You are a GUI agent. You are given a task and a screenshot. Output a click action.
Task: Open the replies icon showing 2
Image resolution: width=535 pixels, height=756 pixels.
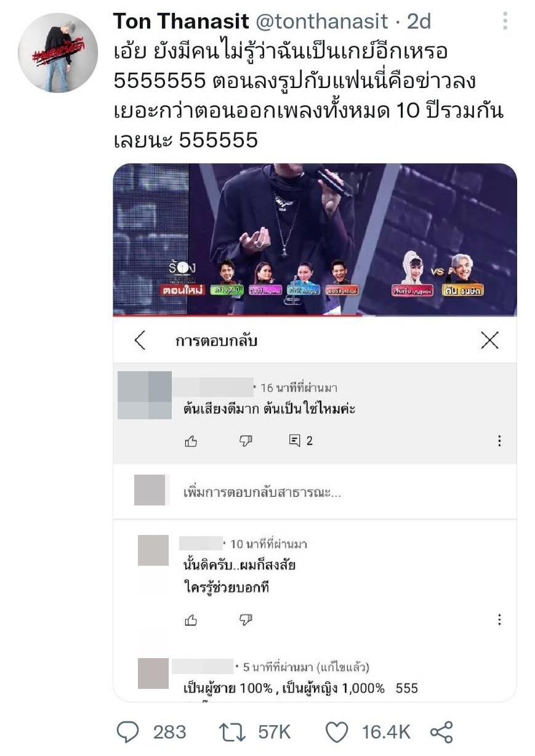[300, 441]
